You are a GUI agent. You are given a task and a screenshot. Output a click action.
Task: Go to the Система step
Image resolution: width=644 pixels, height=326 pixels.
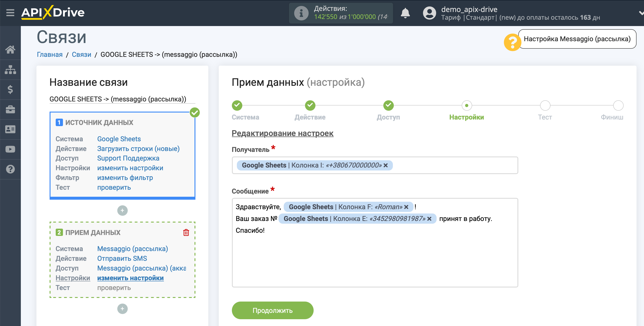coord(237,105)
